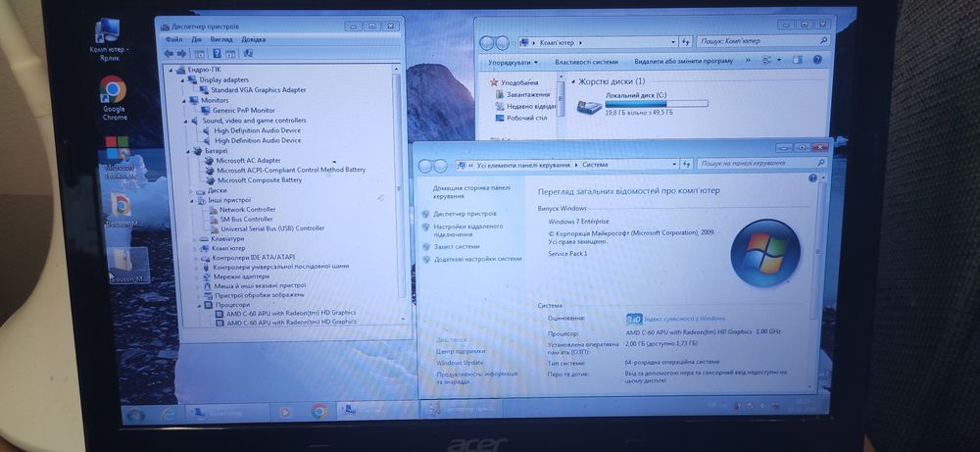Open the Дія menu in Device Manager
Viewport: 980px width, 452px height.
[x=196, y=39]
